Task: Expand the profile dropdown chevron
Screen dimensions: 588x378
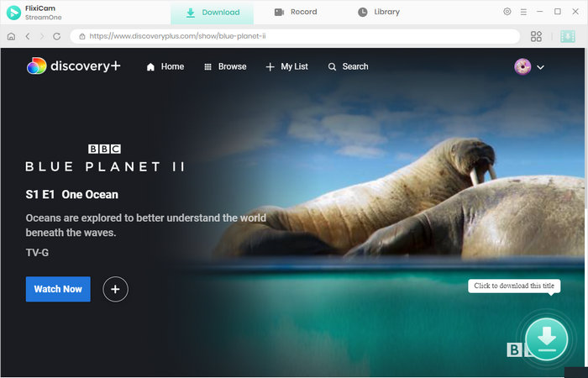Action: [540, 67]
